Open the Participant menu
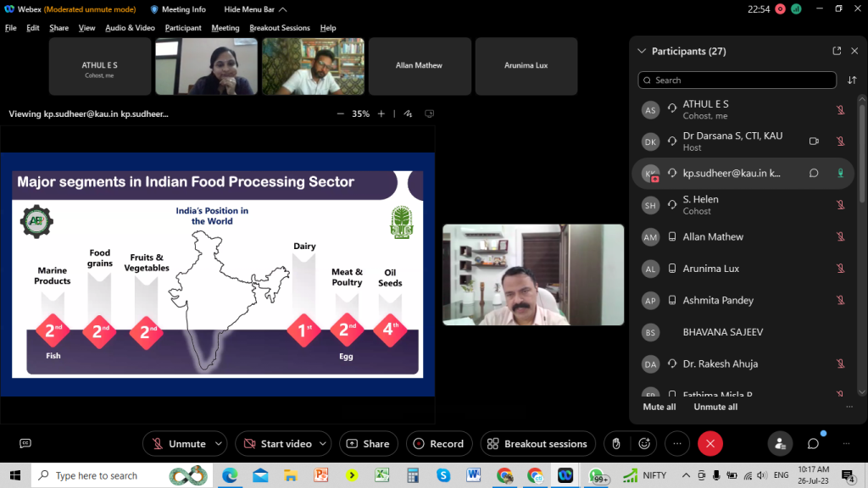This screenshot has height=488, width=868. point(183,28)
